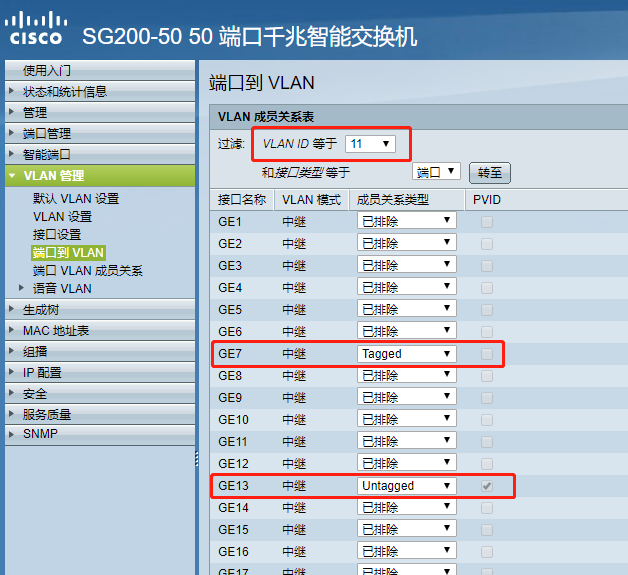Expand the 语音 VLAN subtree arrow
This screenshot has width=628, height=575.
pos(22,288)
